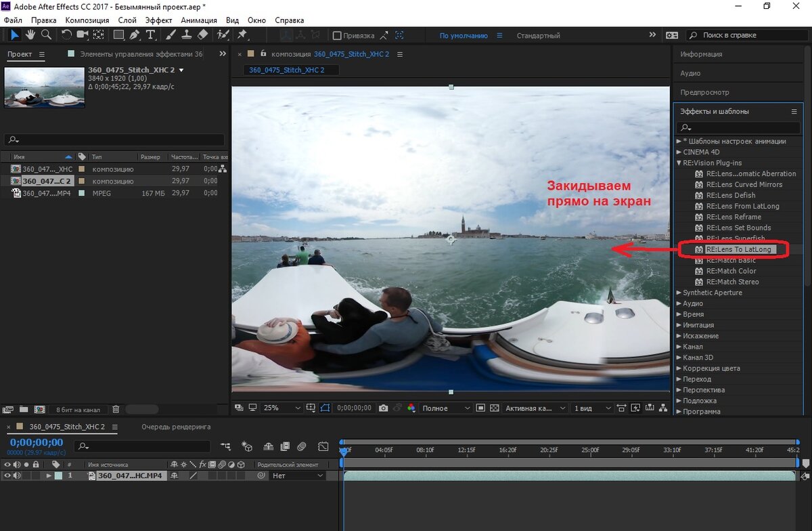812x531 pixels.
Task: Select the Brush tool
Action: [171, 35]
